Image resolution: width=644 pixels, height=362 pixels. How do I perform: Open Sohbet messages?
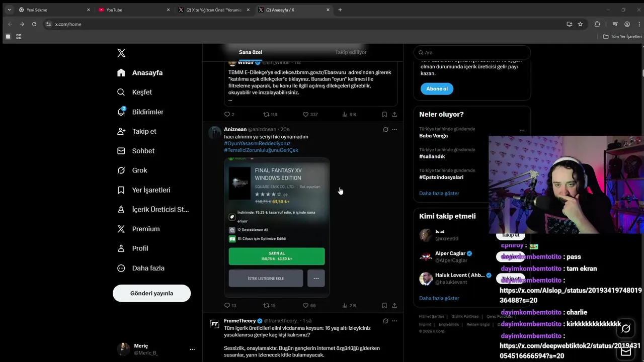click(136, 151)
